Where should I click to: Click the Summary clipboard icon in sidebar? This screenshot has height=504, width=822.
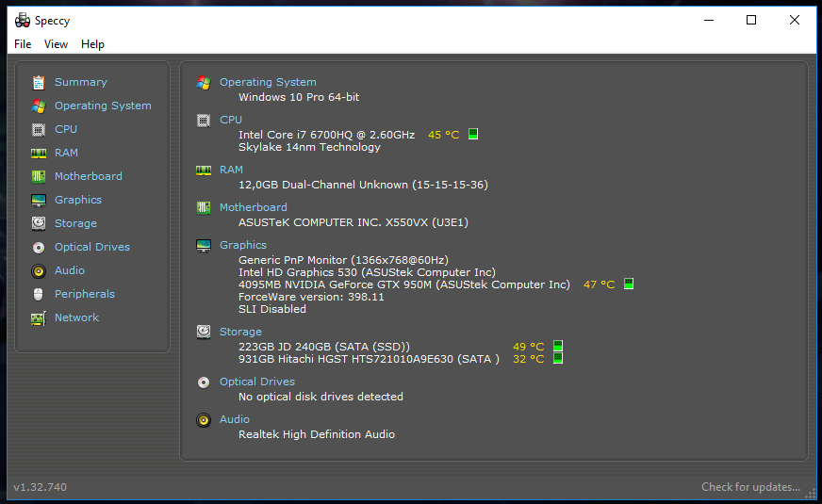[39, 83]
